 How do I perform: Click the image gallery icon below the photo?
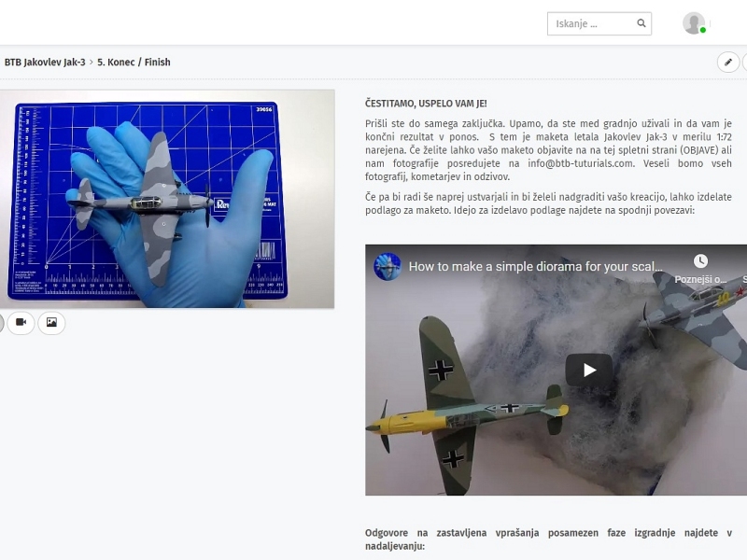click(x=51, y=323)
